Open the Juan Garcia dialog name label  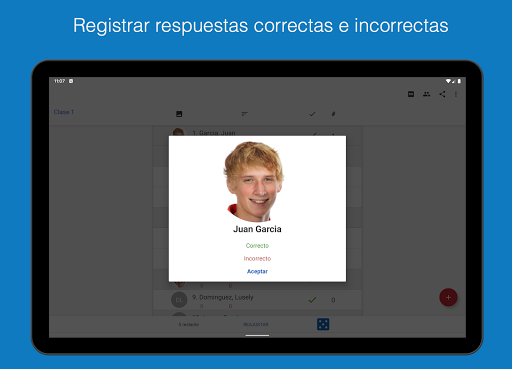click(257, 229)
